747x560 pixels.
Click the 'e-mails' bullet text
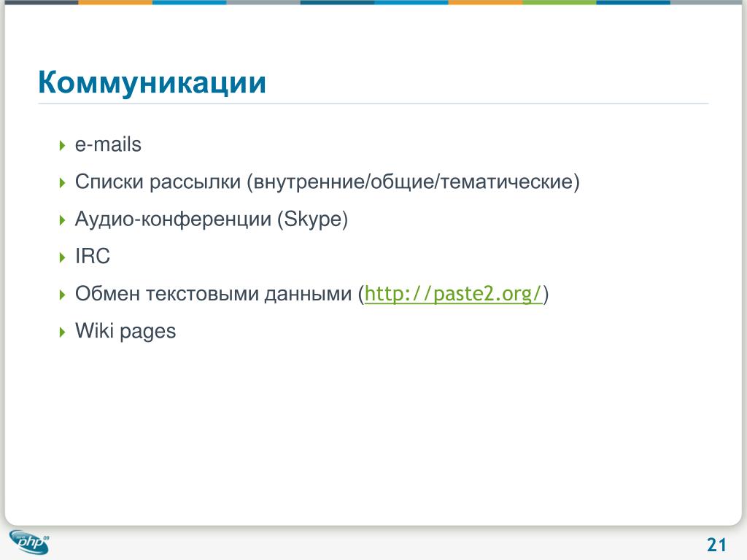pos(108,145)
